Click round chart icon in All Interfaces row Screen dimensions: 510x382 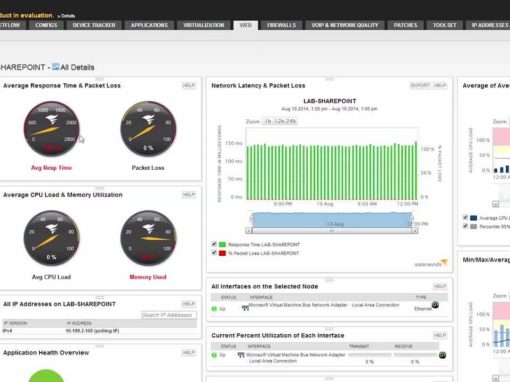pyautogui.click(x=435, y=305)
